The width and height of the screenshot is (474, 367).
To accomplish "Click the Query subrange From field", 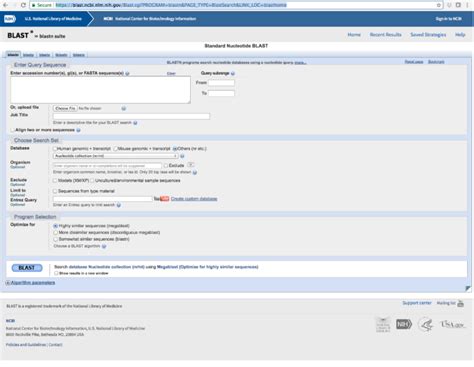I will (x=221, y=83).
